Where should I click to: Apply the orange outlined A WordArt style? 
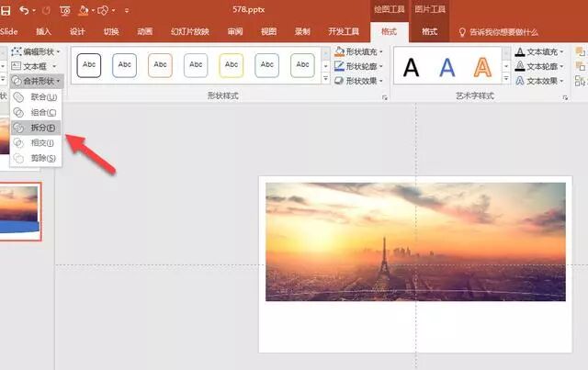pos(482,68)
